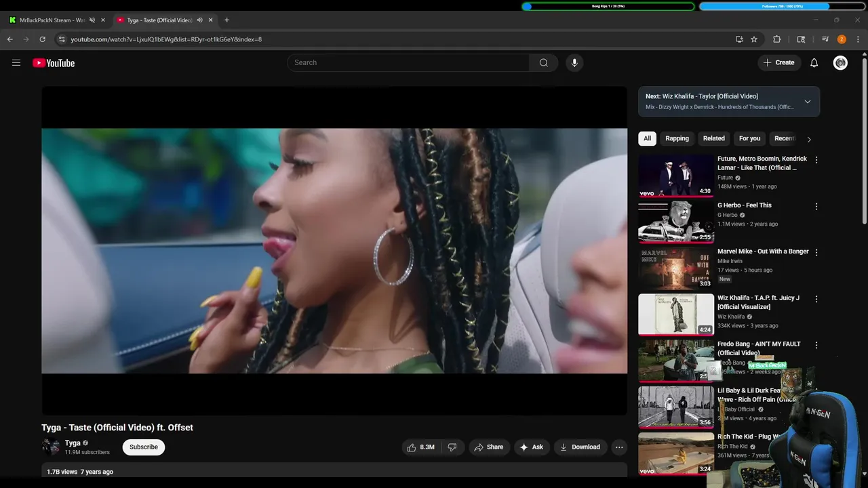Click the browser address bar URL
868x488 pixels.
coord(166,39)
